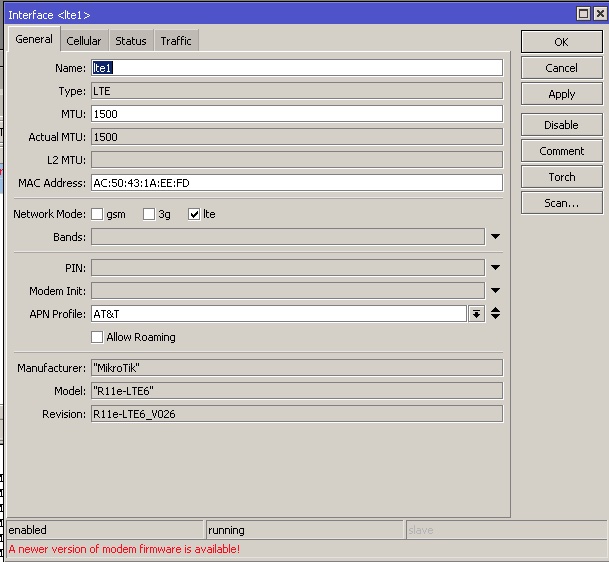Uncheck the lte network mode checkbox
This screenshot has width=609, height=562.
pyautogui.click(x=194, y=214)
